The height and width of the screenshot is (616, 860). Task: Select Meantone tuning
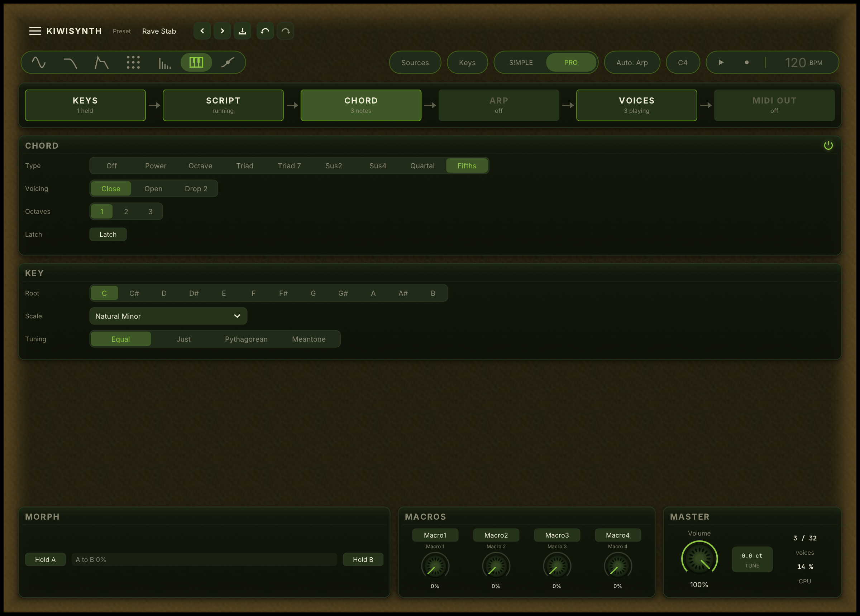(x=309, y=339)
